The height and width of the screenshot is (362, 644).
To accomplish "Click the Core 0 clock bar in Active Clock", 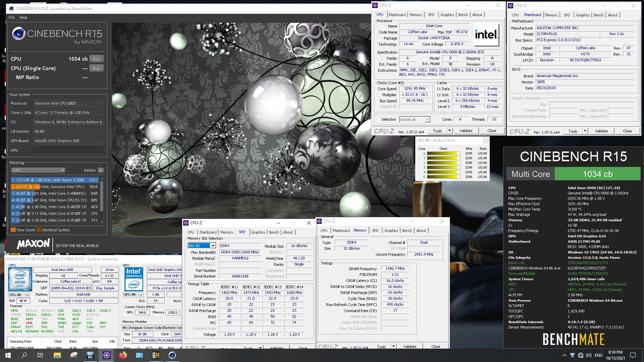I will click(443, 154).
